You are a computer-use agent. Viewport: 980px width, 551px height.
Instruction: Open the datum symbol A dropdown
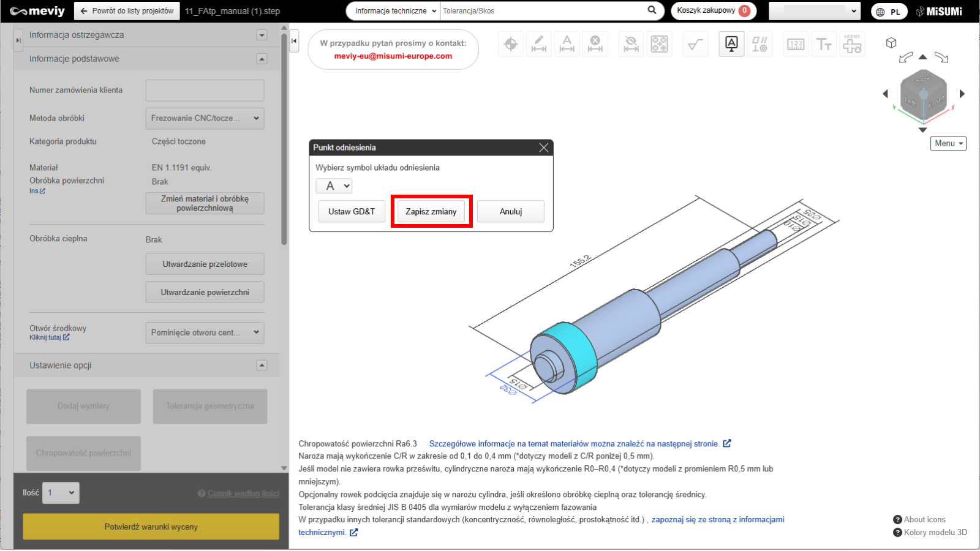(x=334, y=186)
